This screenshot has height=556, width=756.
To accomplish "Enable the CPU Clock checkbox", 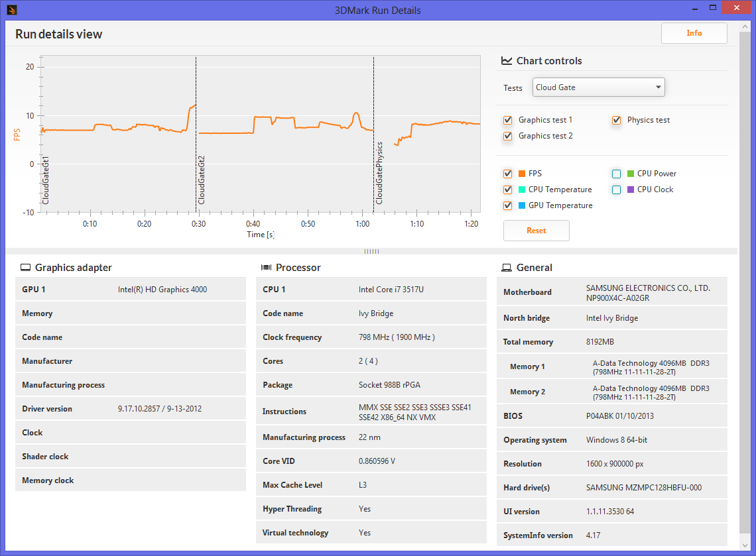I will point(616,190).
